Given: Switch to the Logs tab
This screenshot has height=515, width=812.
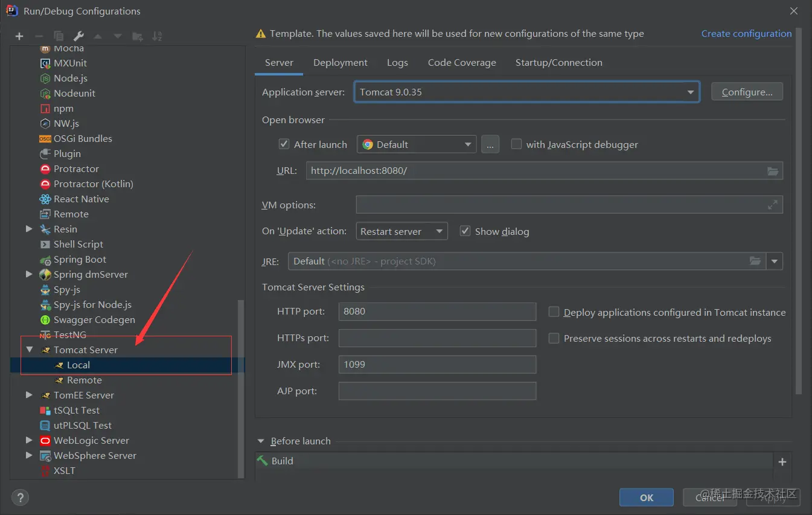Looking at the screenshot, I should 397,63.
